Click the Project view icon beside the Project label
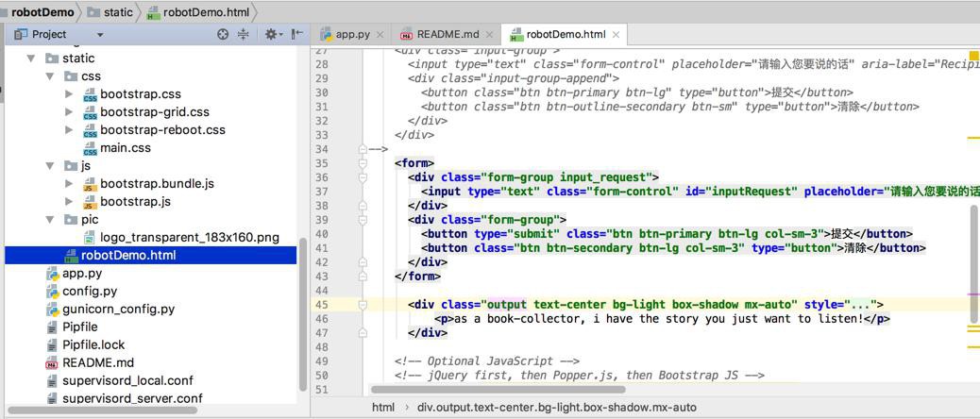 [x=22, y=34]
